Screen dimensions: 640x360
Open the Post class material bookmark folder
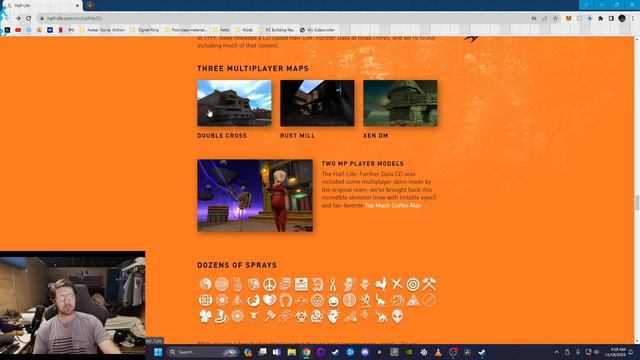[186, 30]
